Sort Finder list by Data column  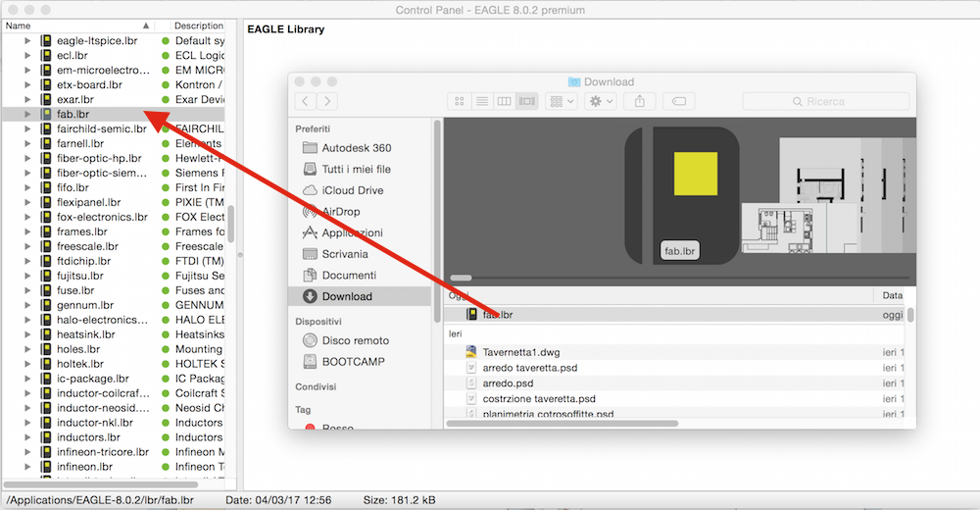pyautogui.click(x=891, y=295)
